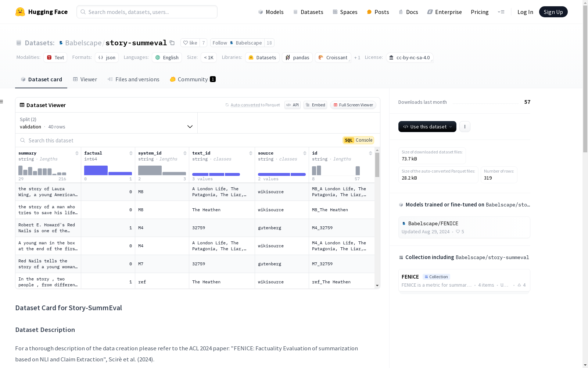Viewport: 588px width, 368px height.
Task: Select the pandas library tag
Action: click(x=297, y=57)
